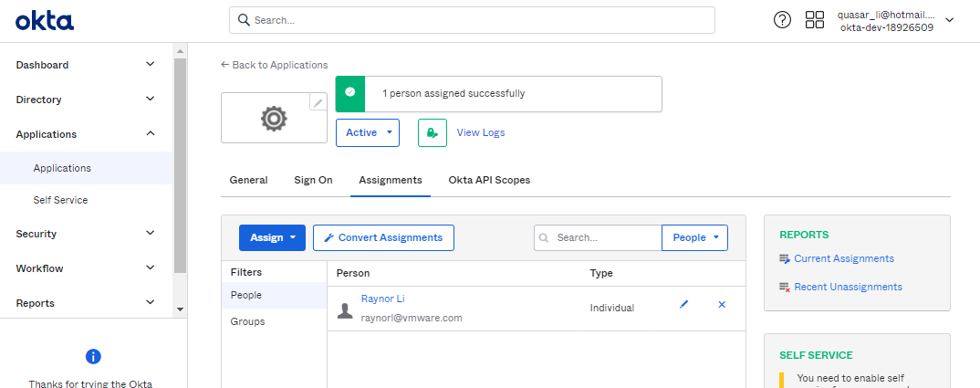Click the blue info icon in the sidebar
Screen dimensions: 980x388
pyautogui.click(x=93, y=357)
